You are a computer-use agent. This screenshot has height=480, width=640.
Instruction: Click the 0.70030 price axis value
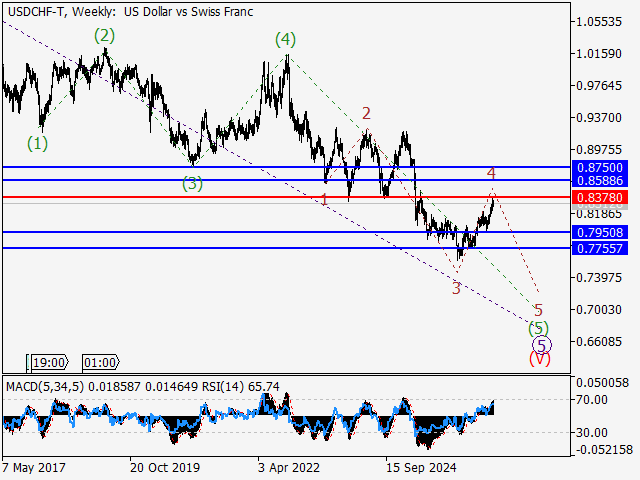coord(599,310)
